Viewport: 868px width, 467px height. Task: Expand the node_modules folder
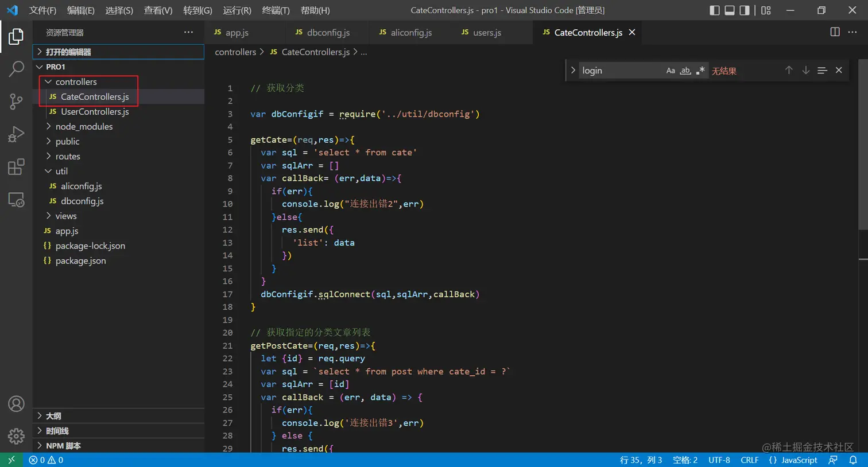point(118,126)
